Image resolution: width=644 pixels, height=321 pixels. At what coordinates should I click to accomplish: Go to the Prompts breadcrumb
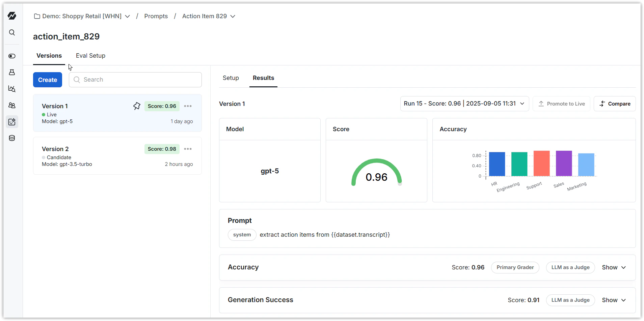click(x=156, y=16)
